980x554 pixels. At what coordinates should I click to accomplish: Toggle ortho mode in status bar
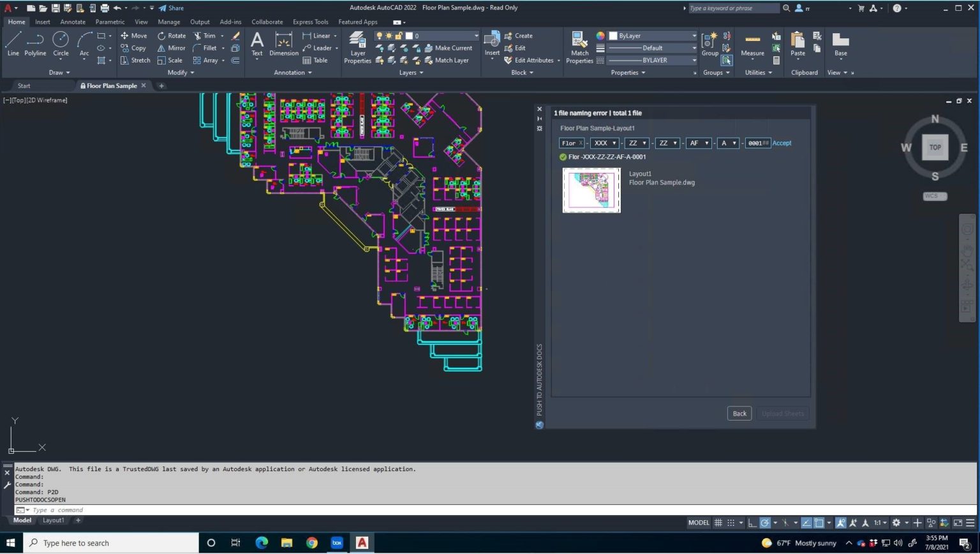pyautogui.click(x=751, y=522)
